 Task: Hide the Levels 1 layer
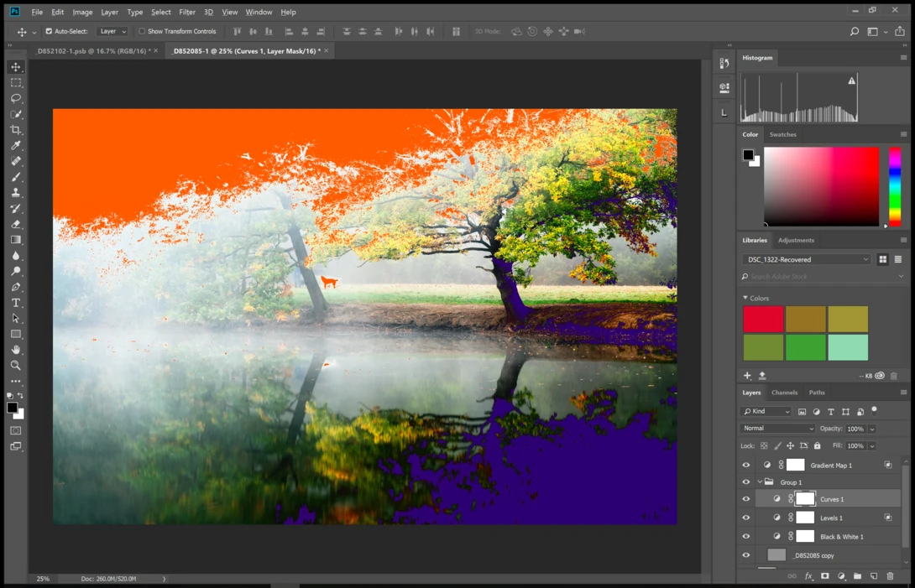click(745, 518)
